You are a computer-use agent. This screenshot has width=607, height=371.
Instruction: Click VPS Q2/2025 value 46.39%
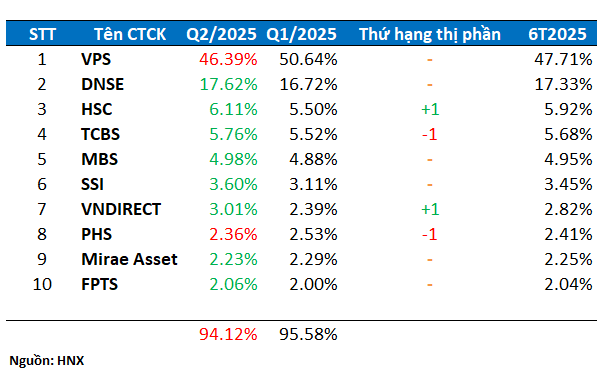coord(228,59)
